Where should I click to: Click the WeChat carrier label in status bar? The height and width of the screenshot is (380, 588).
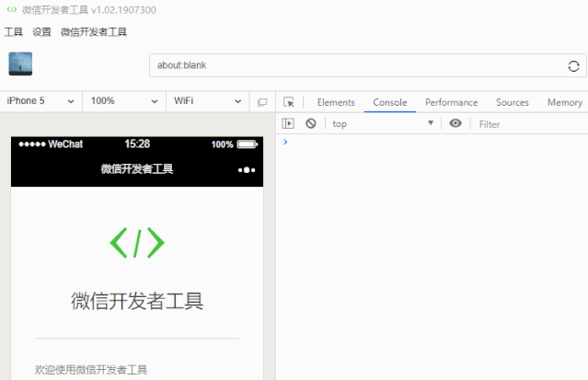(65, 144)
